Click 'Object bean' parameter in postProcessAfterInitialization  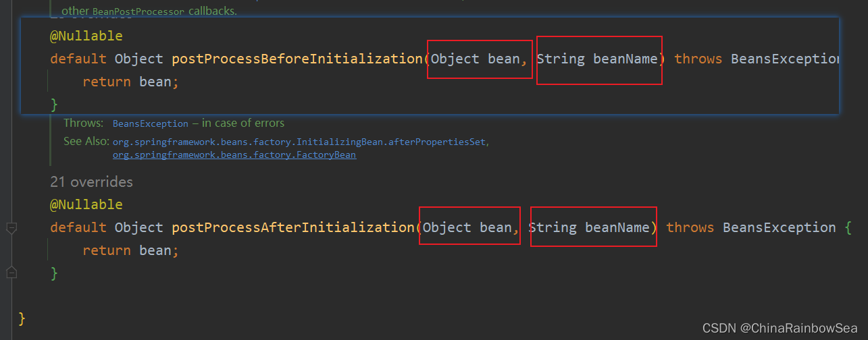click(x=467, y=227)
